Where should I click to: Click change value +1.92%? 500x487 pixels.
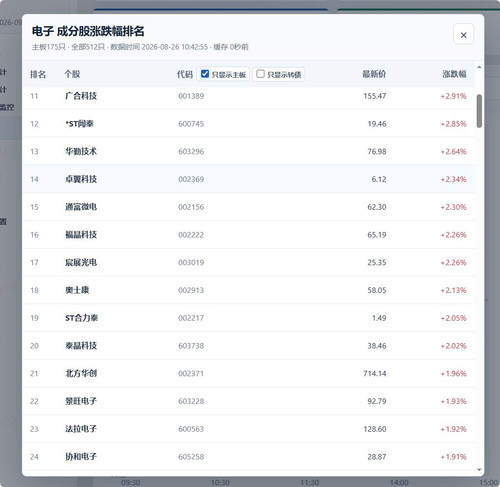(x=453, y=429)
